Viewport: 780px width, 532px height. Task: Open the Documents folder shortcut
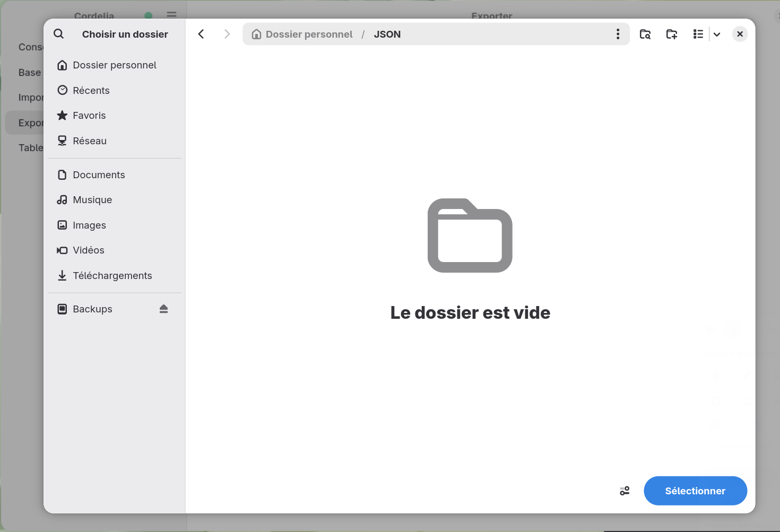click(x=115, y=175)
